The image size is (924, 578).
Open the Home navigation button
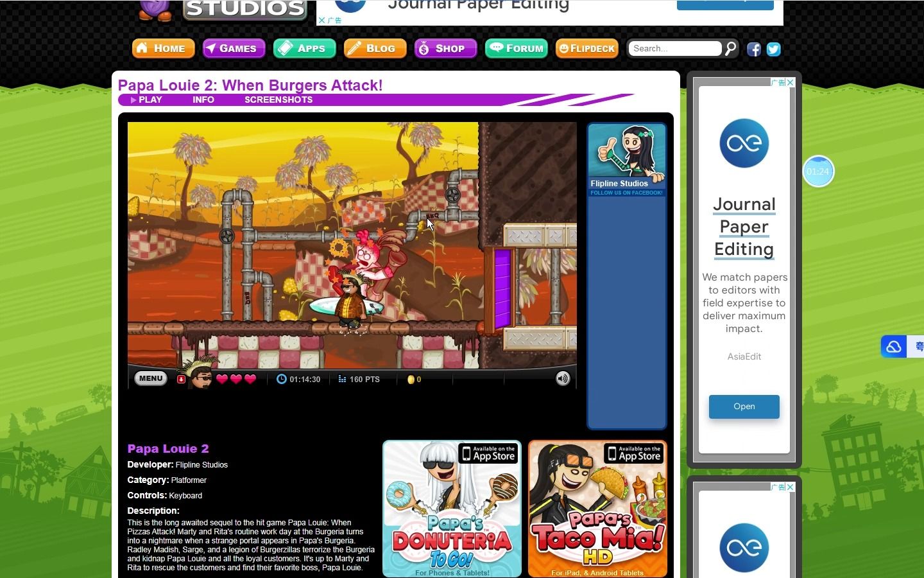click(x=163, y=48)
